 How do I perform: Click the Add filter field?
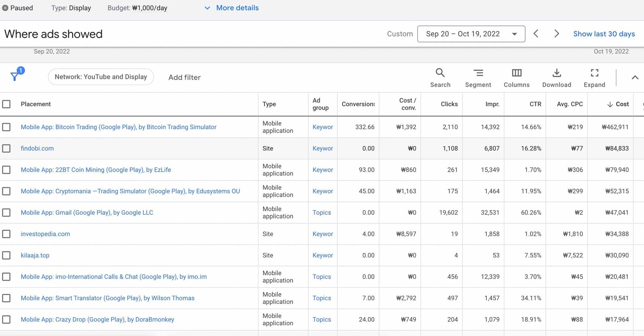click(184, 77)
